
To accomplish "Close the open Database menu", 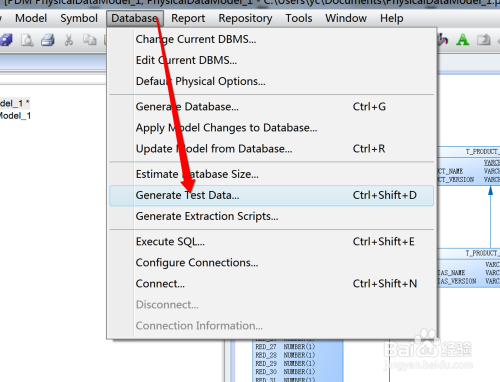I will (x=135, y=18).
